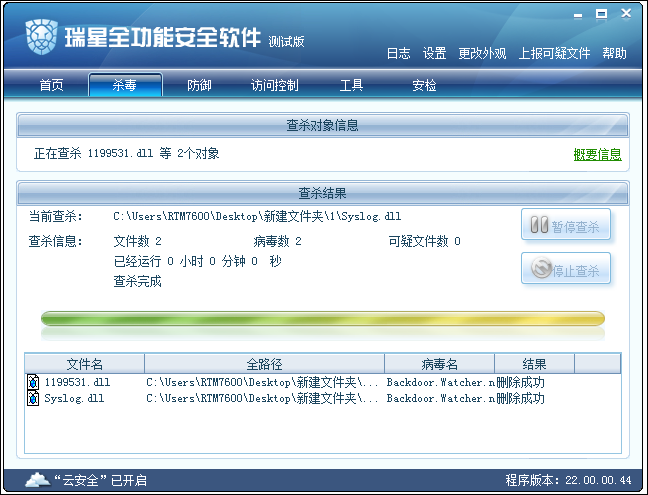Viewport: 648px width, 495px height.
Task: Go to the 访问控制 tab
Action: tap(274, 85)
